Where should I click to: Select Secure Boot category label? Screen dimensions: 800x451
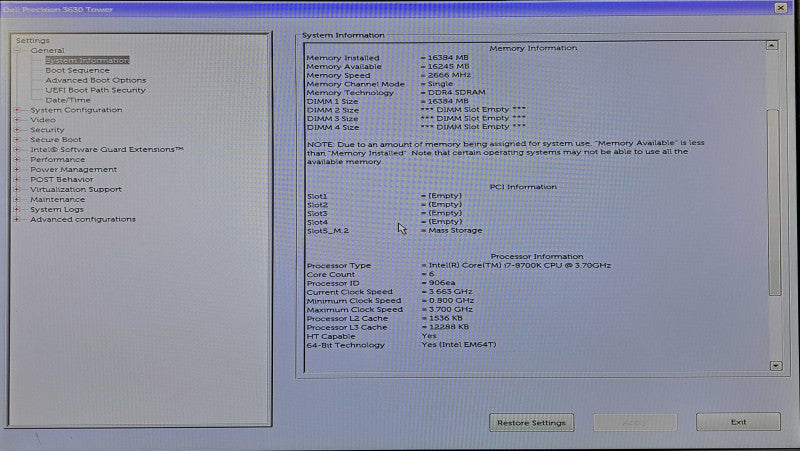tap(56, 139)
